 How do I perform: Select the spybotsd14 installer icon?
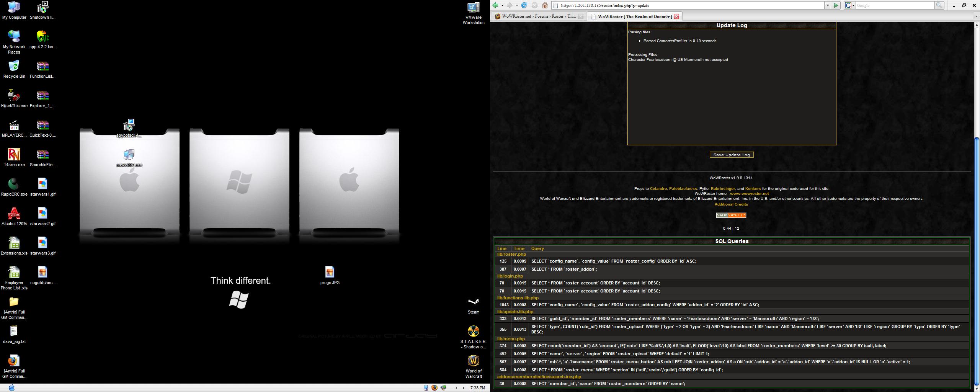tap(129, 128)
